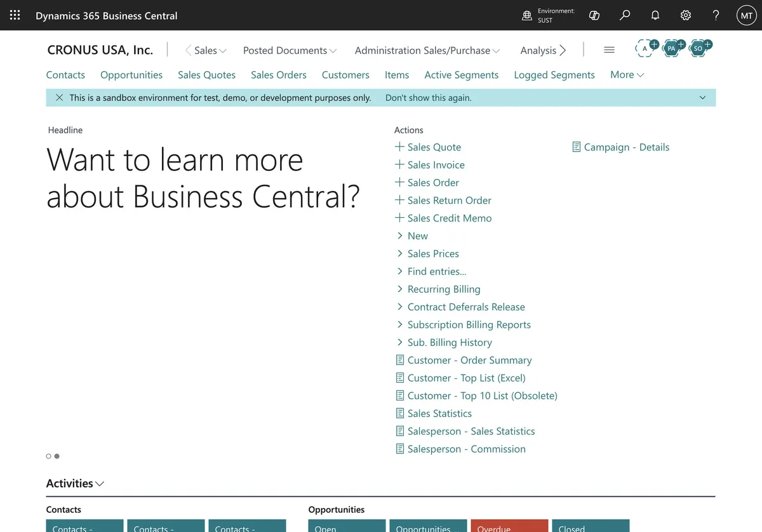Open the Items list
This screenshot has width=762, height=532.
click(397, 75)
